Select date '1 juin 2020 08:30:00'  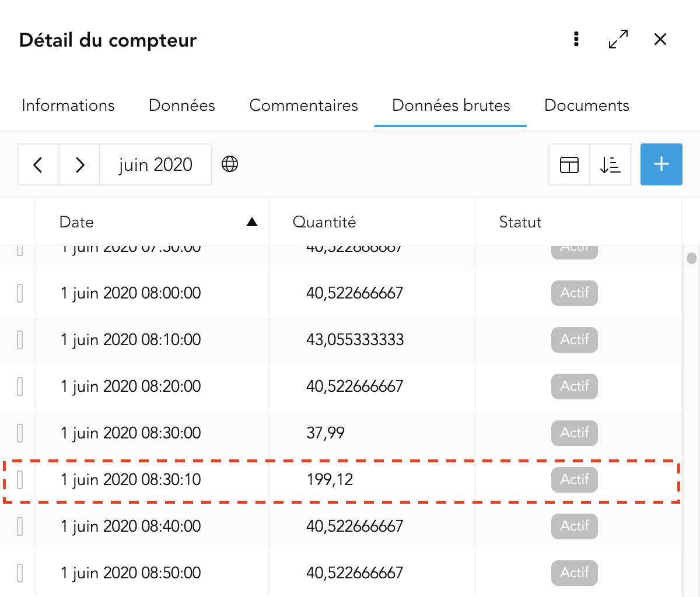(x=131, y=433)
